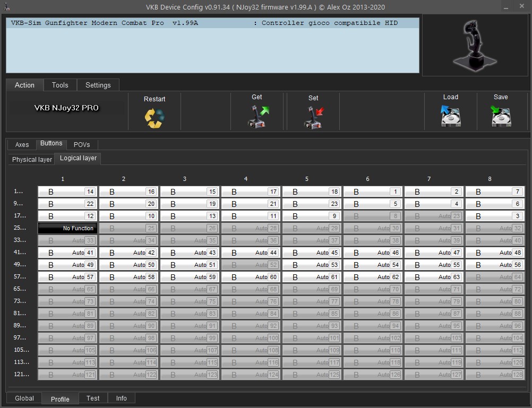The image size is (532, 408).
Task: Click the button cell numbered 13
Action: click(x=190, y=216)
